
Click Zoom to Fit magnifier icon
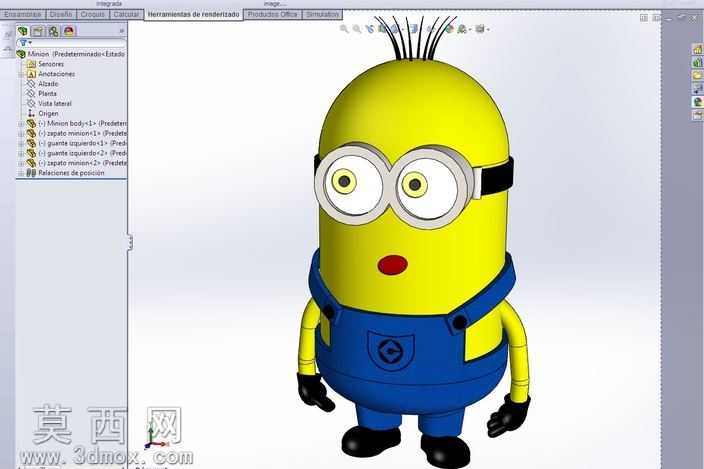pyautogui.click(x=344, y=29)
